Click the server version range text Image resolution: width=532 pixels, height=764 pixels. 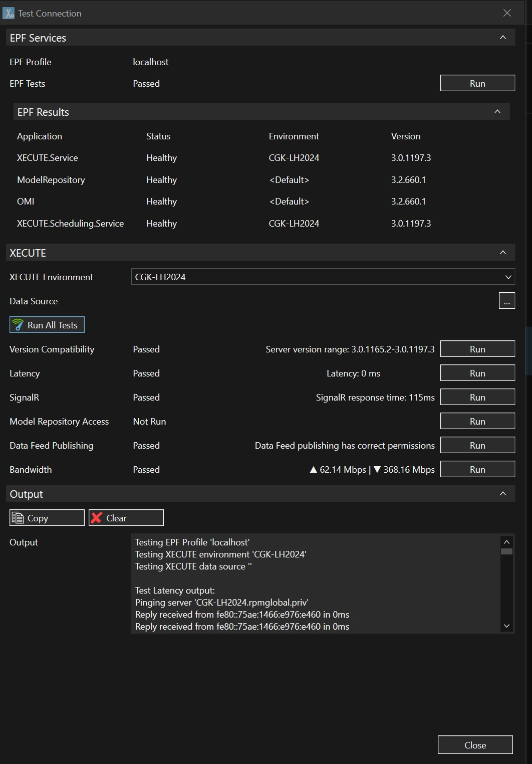[350, 349]
